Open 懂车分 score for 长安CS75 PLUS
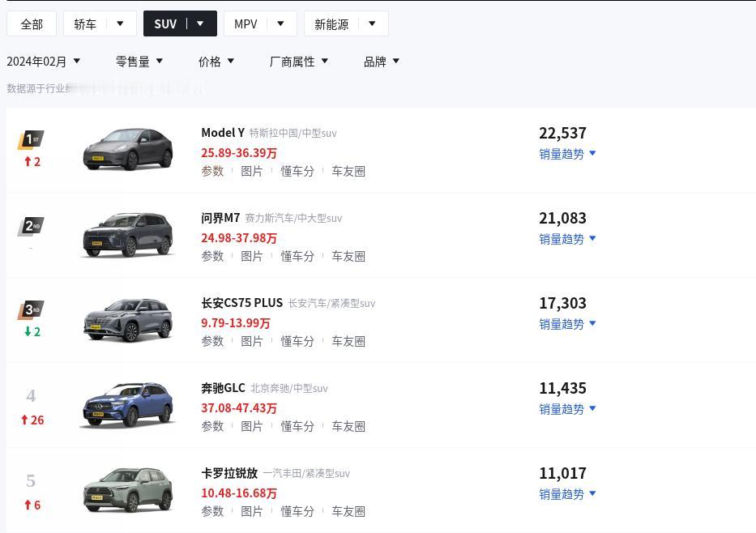The image size is (756, 533). pos(297,341)
